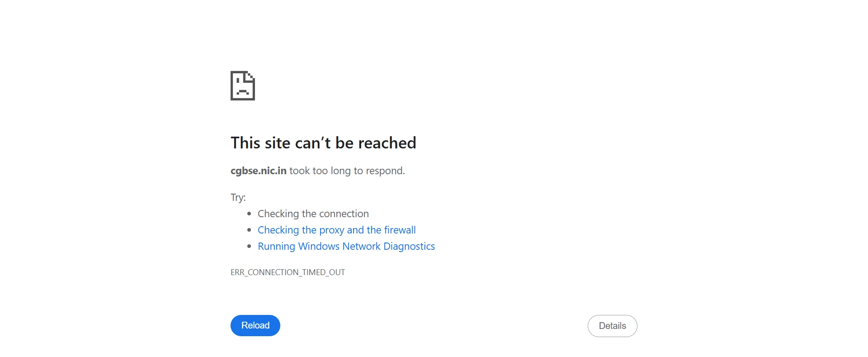Click the sad page error icon
The width and height of the screenshot is (868, 357).
click(243, 86)
